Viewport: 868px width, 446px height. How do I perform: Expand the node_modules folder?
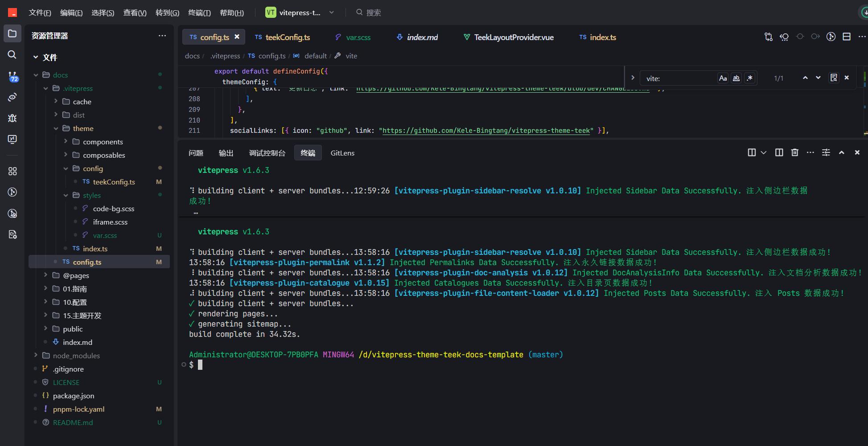point(36,356)
